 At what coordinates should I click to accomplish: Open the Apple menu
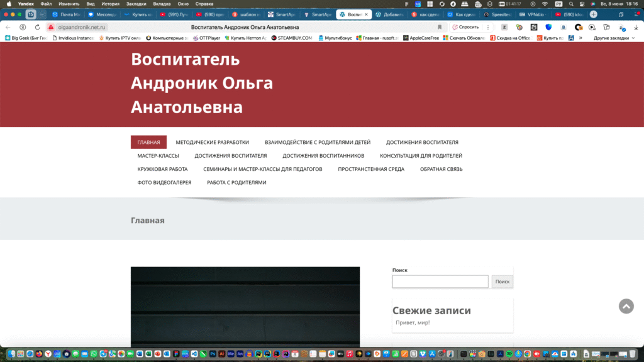[x=8, y=4]
